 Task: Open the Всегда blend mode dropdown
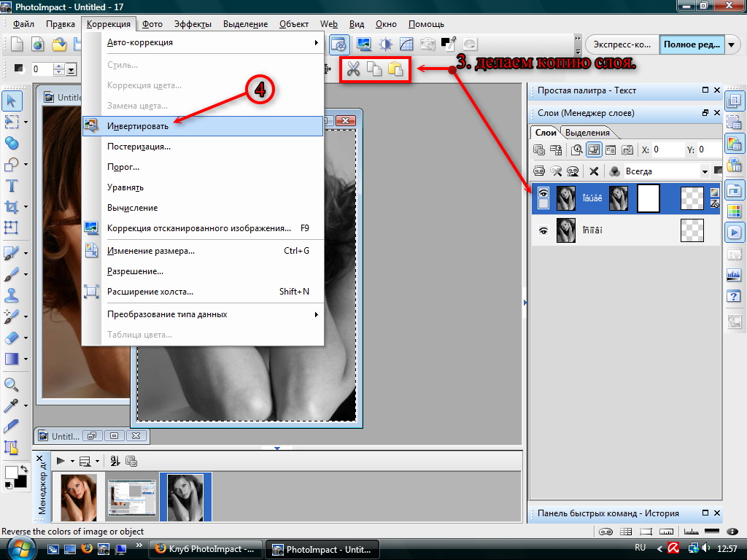(705, 171)
